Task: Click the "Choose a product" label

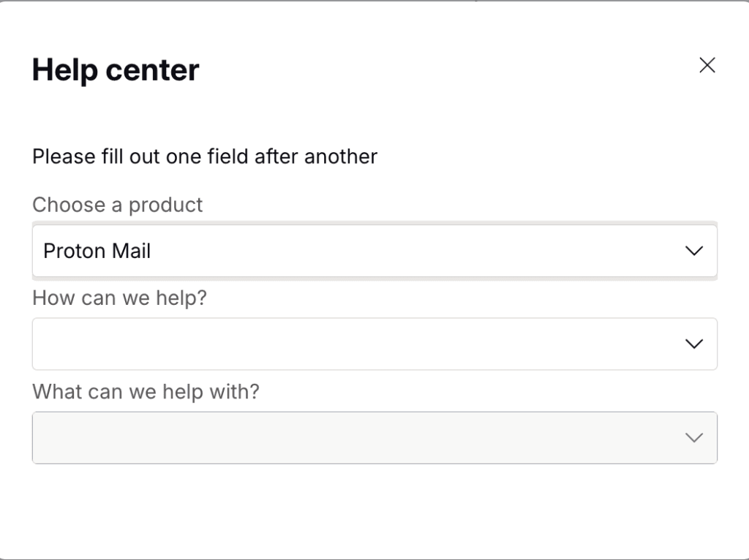Action: 117,205
